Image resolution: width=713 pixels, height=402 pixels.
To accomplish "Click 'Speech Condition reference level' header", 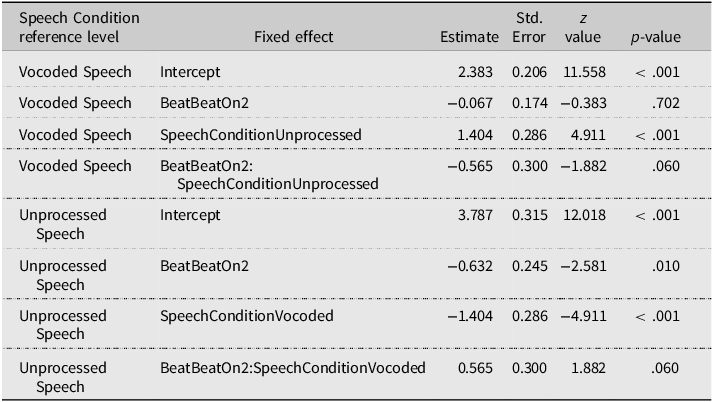I will tap(79, 28).
